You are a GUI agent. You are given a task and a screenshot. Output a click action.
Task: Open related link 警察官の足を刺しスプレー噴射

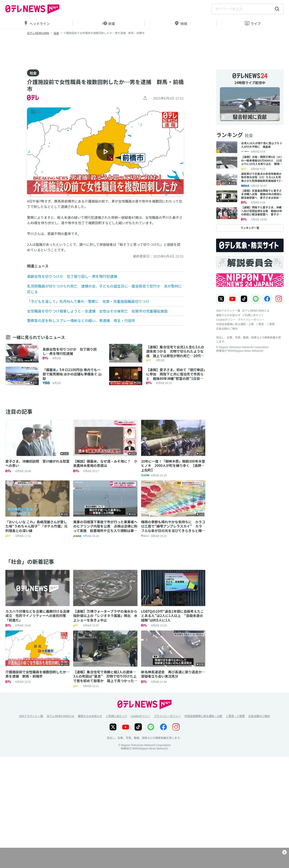(x=81, y=321)
